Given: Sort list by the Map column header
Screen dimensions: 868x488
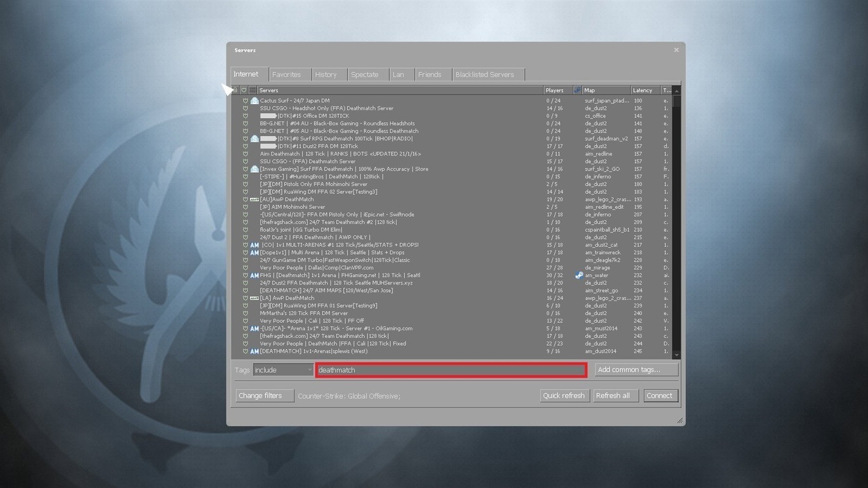Looking at the screenshot, I should point(606,90).
